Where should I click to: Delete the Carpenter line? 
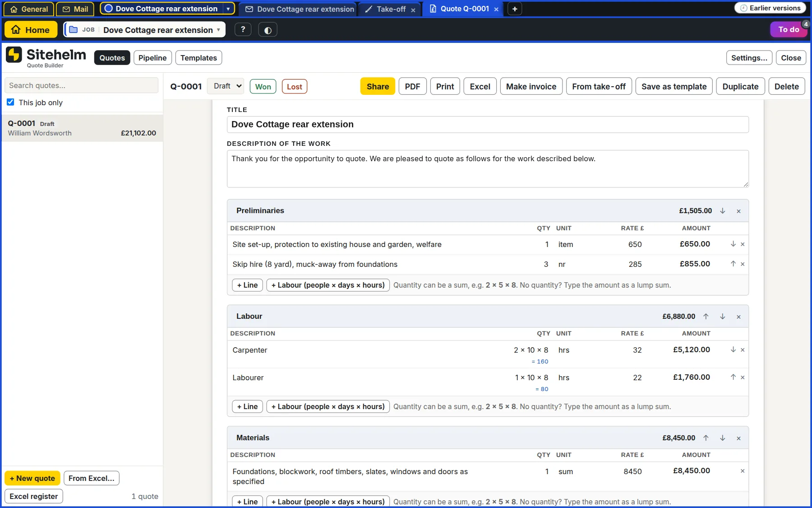pos(743,350)
